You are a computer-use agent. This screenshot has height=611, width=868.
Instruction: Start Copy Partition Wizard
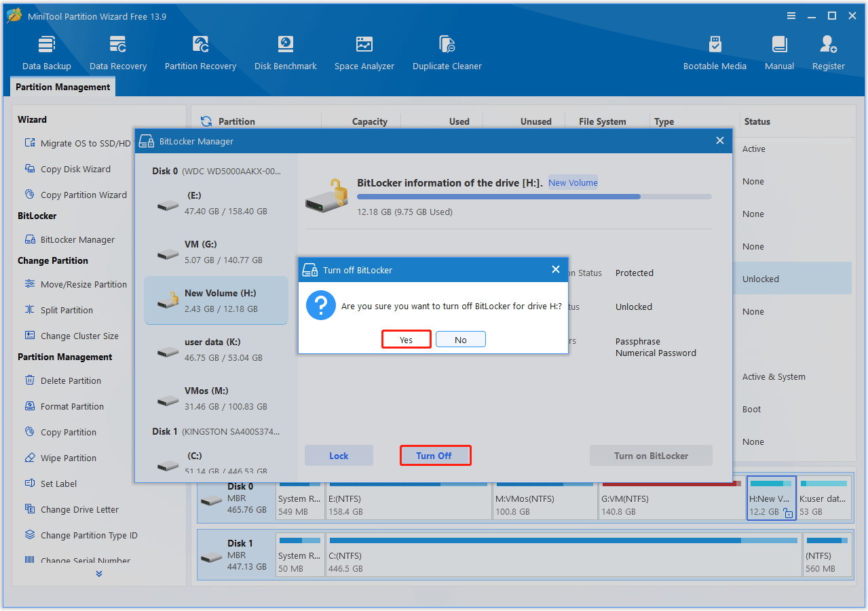click(75, 195)
